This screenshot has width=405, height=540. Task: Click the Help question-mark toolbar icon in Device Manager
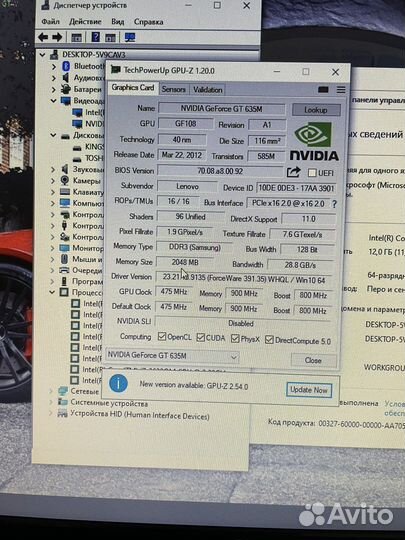[x=95, y=37]
